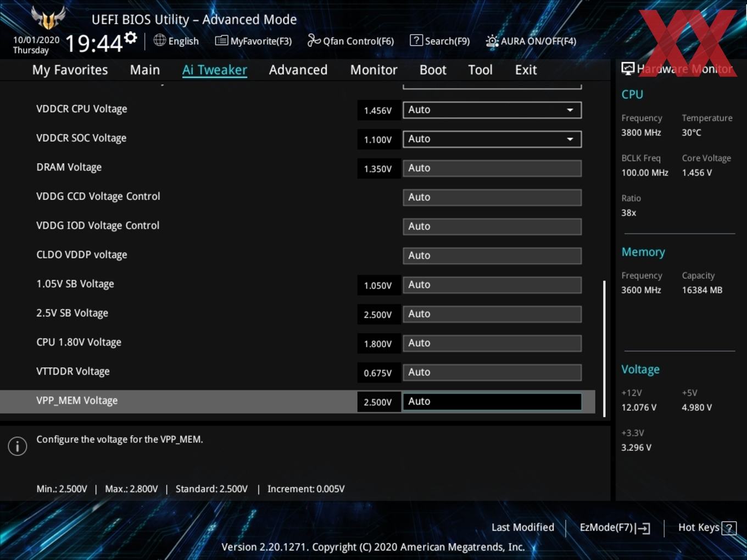The height and width of the screenshot is (560, 747).
Task: Open the Monitor tab
Action: [374, 70]
